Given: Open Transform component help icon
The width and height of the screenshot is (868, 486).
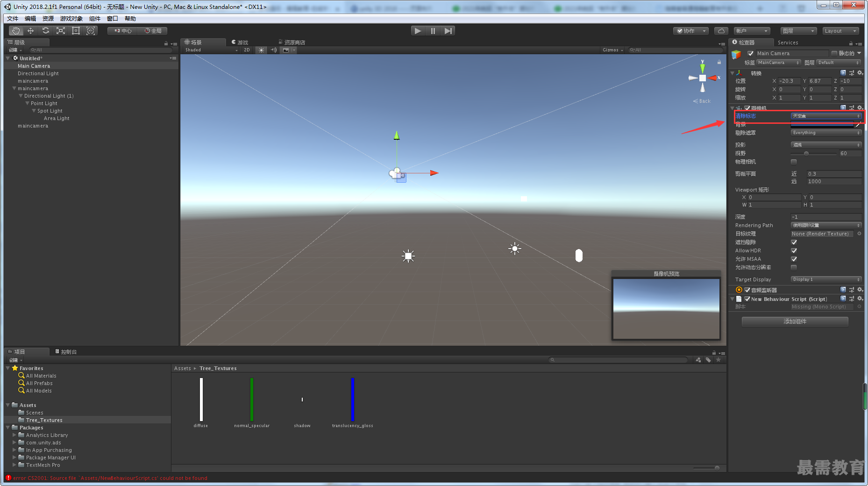Looking at the screenshot, I should point(843,73).
